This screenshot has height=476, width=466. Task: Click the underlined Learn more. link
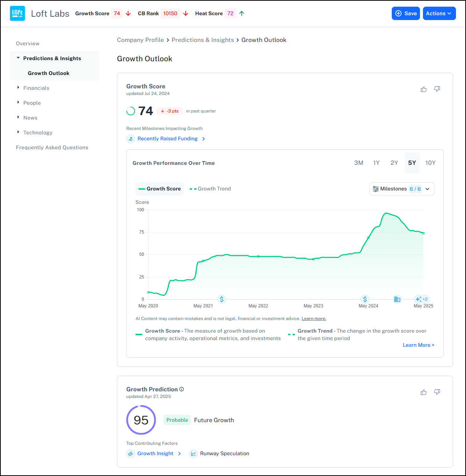coord(314,319)
